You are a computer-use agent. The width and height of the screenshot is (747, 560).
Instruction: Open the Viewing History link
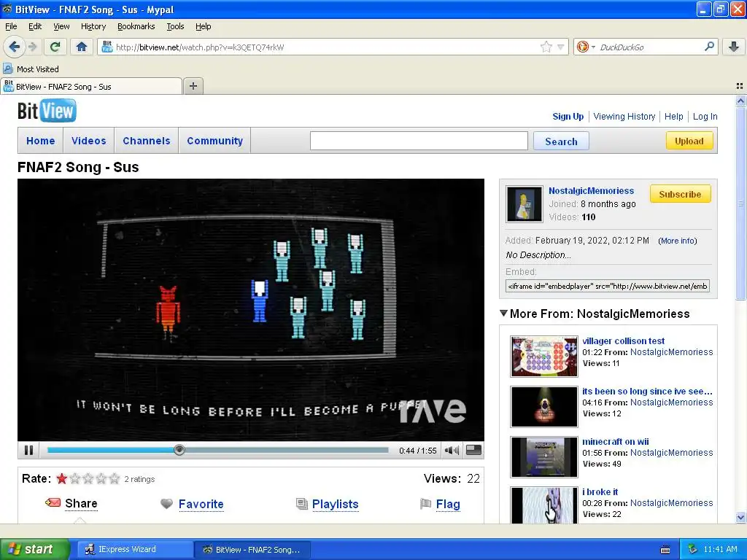coord(624,116)
